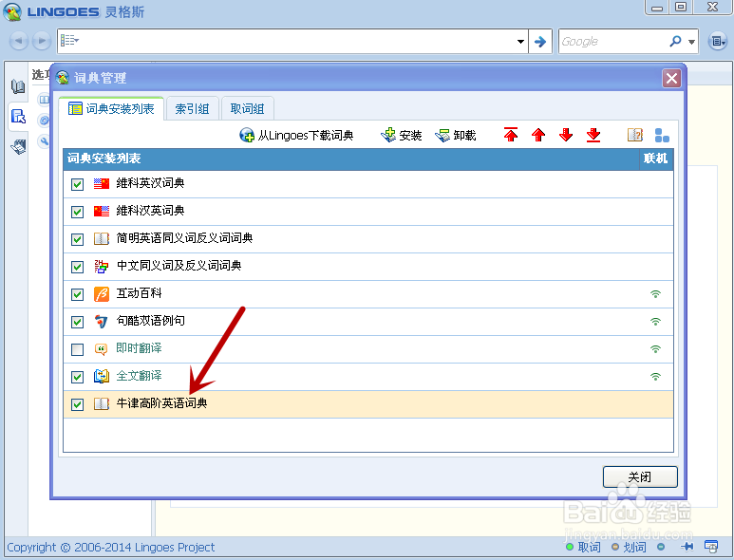Click the 互动百科 orange icon
This screenshot has height=560, width=734.
click(101, 294)
